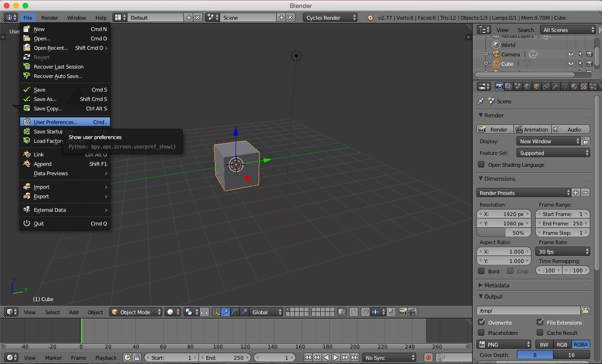Open the Render Layers properties tab

pos(508,86)
